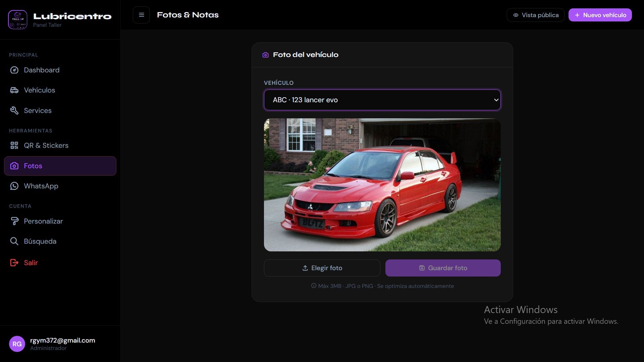The width and height of the screenshot is (644, 362).
Task: Open the Vehículo dropdown showing ABC · 123 lancer evo
Action: (382, 100)
